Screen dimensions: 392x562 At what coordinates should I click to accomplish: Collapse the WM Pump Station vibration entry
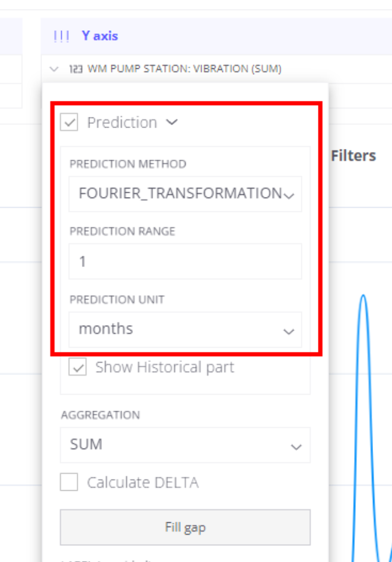[x=54, y=69]
